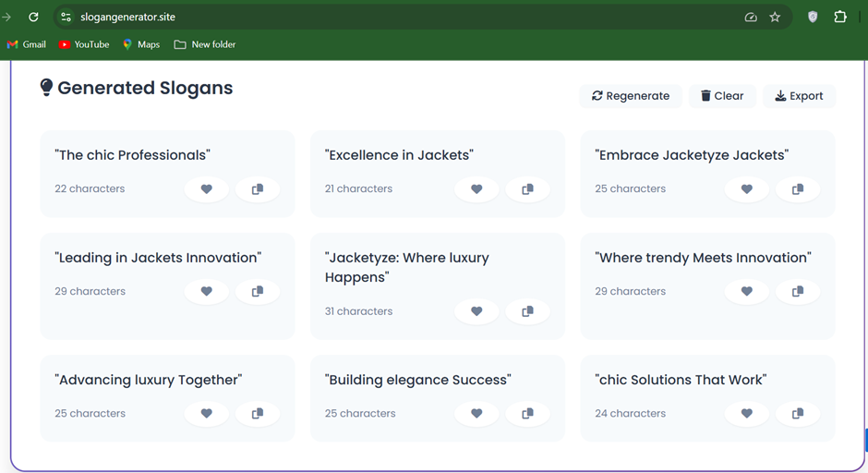Expand the "New folder" bookmarks folder
Screen dimensions: 868x473
tap(205, 44)
